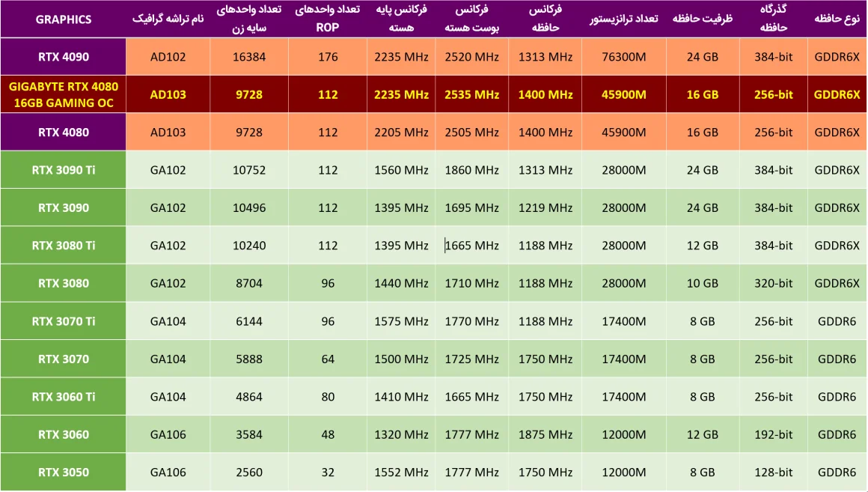Select the 8704 shader count cell
The width and height of the screenshot is (868, 492).
click(249, 283)
